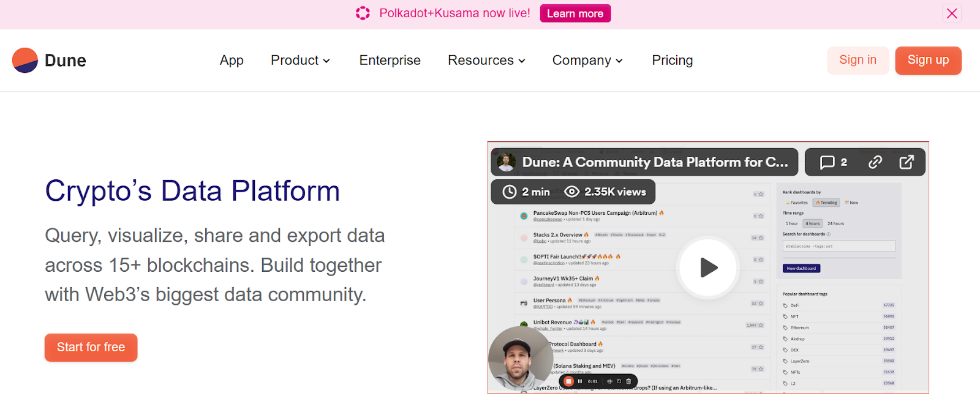980x415 pixels.
Task: Expand the Resources dropdown chevron
Action: point(522,61)
